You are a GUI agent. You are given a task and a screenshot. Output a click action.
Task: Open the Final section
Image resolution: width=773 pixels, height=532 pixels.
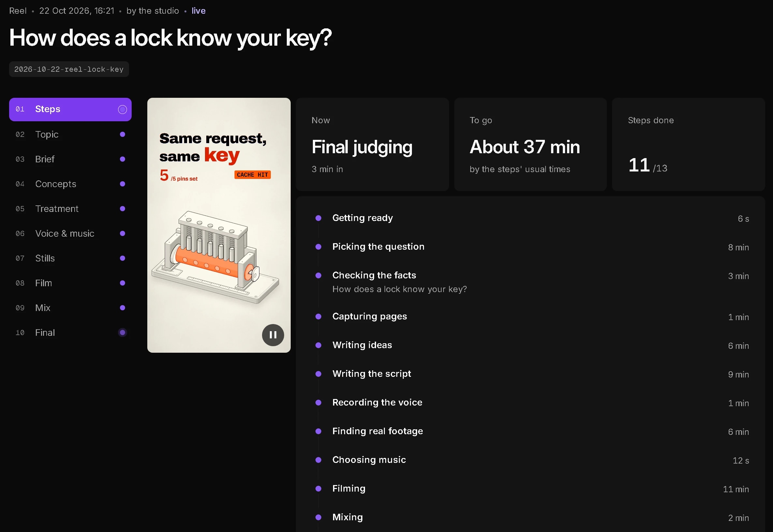pos(70,333)
